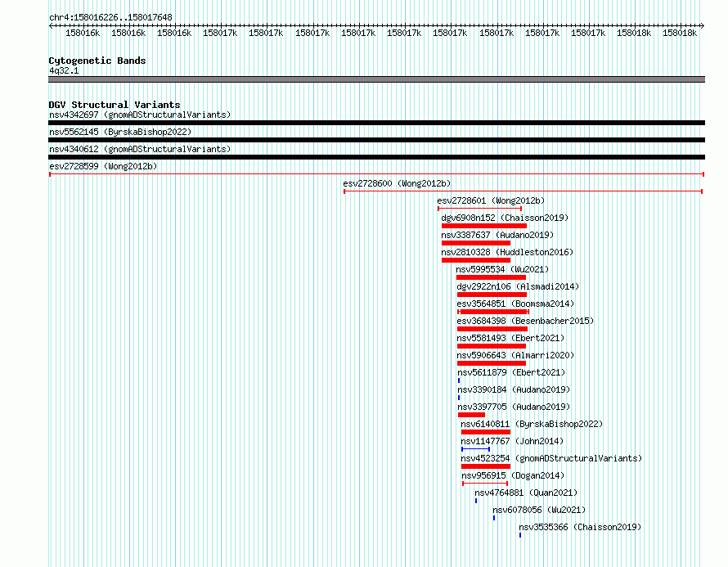Click the nsv4342697 (gnomADStructuralVariants) label
This screenshot has height=567, width=728.
140,115
